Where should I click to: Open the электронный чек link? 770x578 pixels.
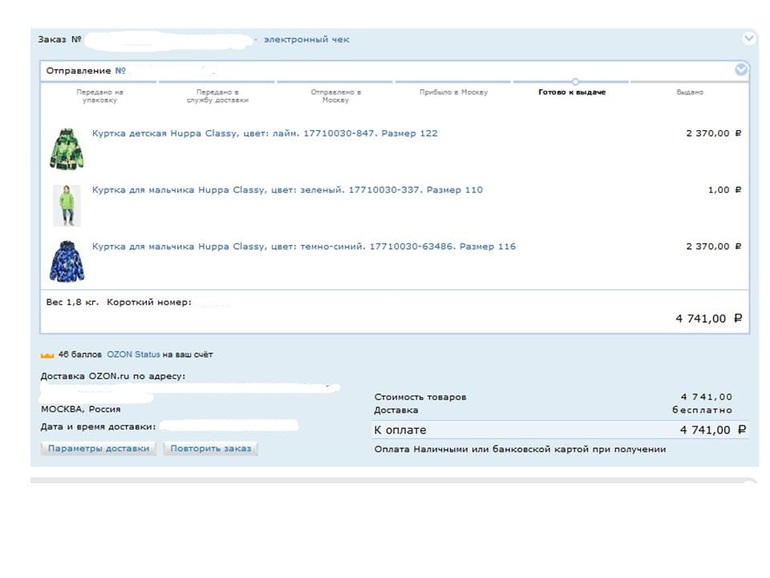click(306, 40)
